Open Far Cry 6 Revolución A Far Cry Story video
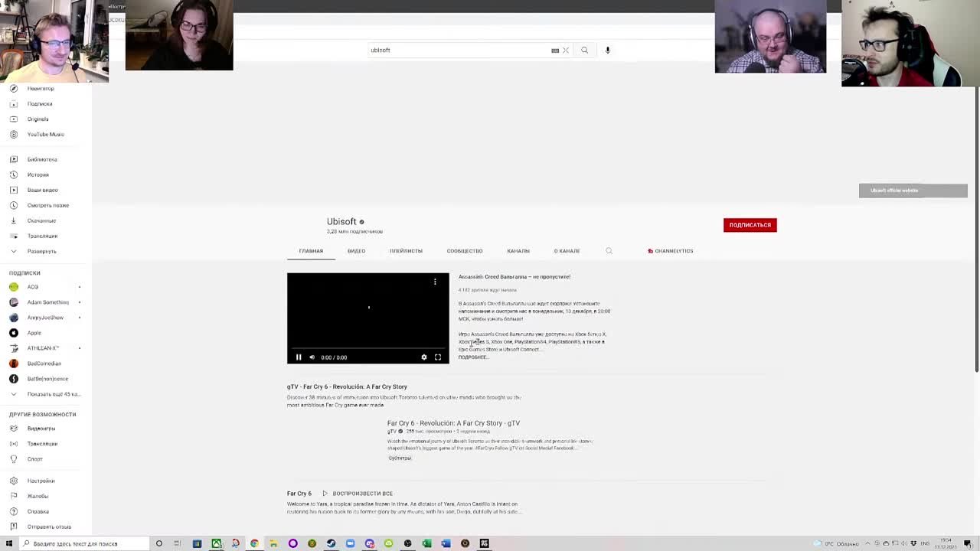 click(x=453, y=423)
